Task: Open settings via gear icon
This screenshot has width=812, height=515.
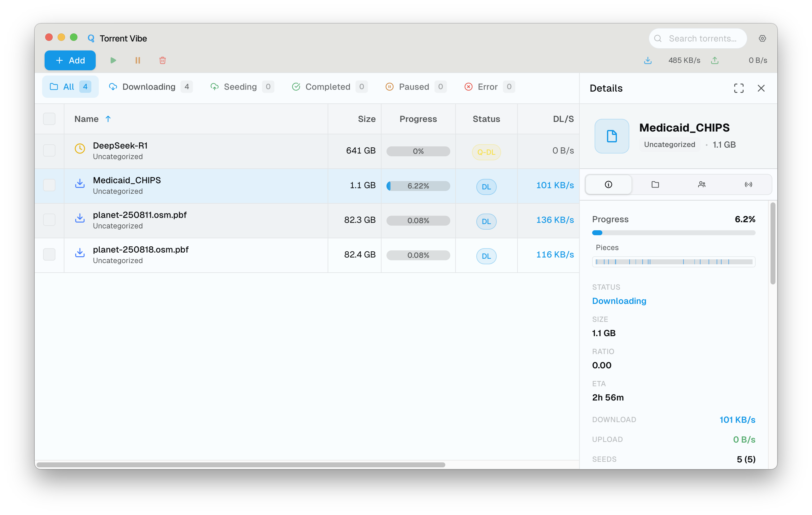Action: pos(762,38)
